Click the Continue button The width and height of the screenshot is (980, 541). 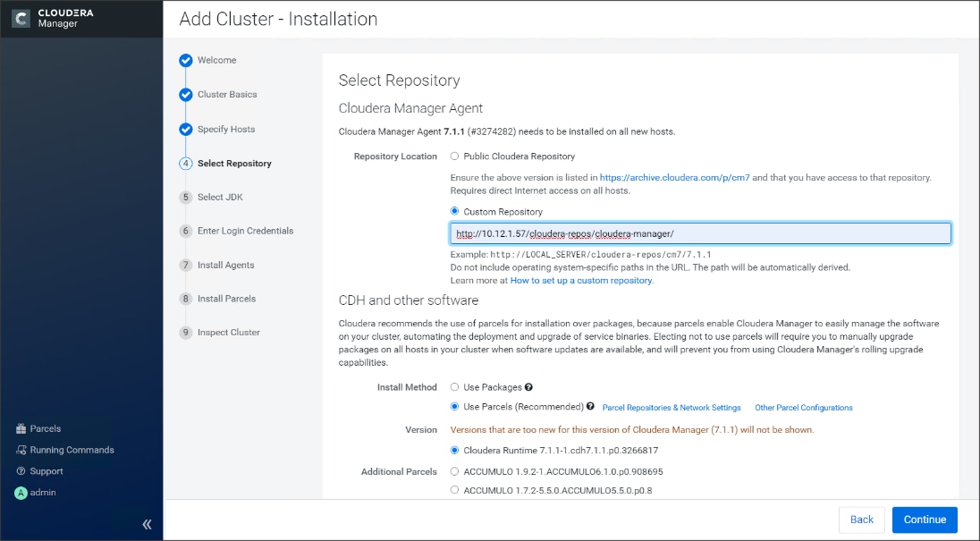[x=925, y=520]
